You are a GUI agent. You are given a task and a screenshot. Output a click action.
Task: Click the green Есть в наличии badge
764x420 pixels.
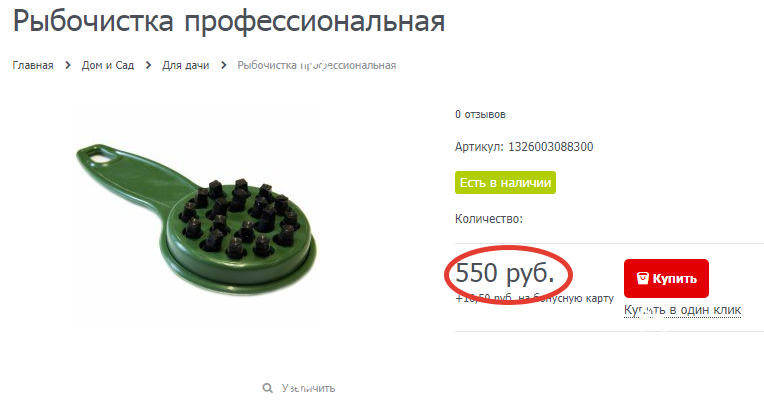(x=505, y=183)
